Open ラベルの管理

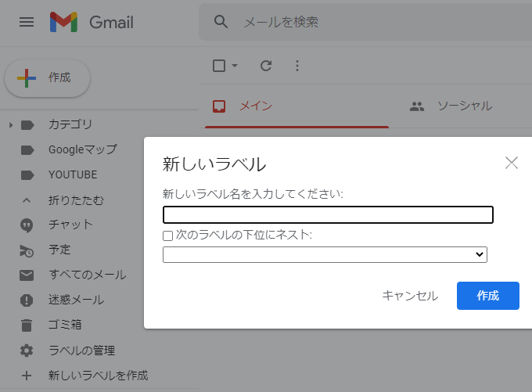click(82, 351)
